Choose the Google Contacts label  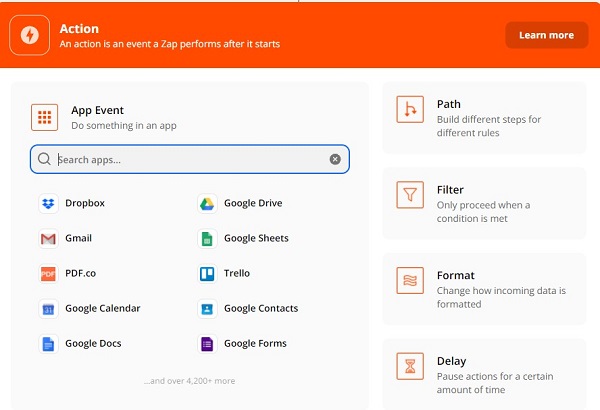click(261, 308)
